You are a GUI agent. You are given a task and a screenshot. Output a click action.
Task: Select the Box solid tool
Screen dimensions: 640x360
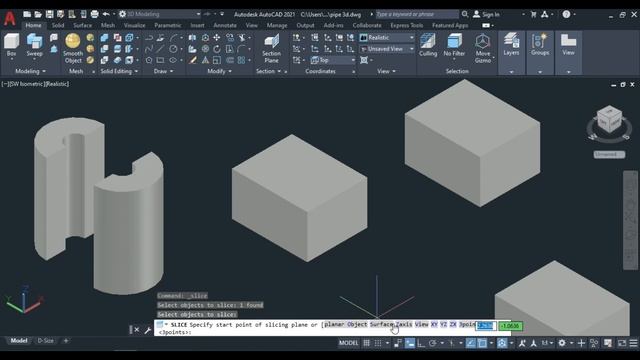(x=11, y=45)
